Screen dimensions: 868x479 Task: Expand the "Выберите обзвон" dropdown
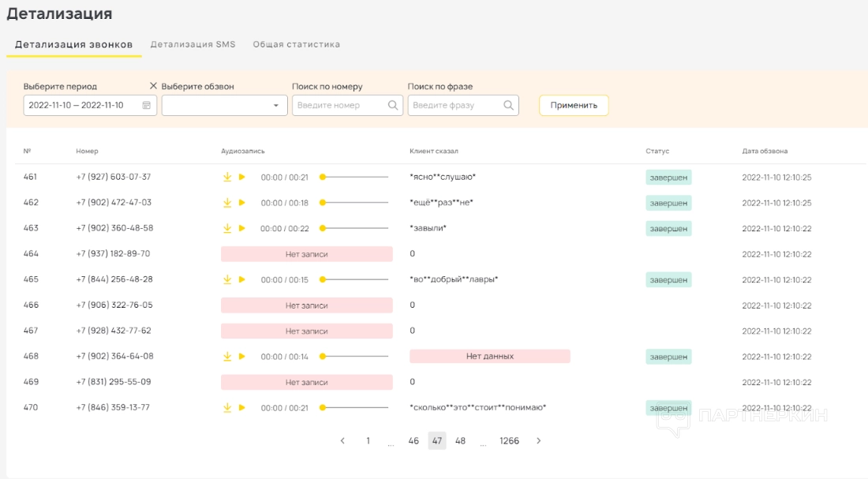275,106
